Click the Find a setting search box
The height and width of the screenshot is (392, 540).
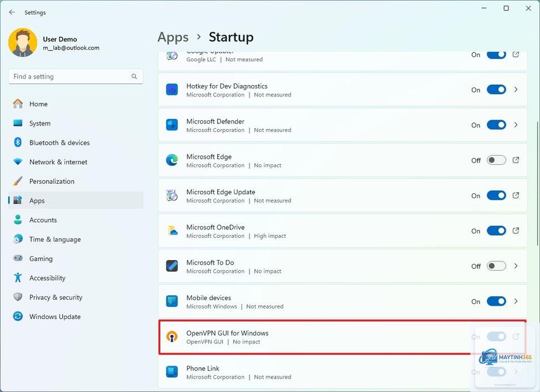[x=76, y=76]
